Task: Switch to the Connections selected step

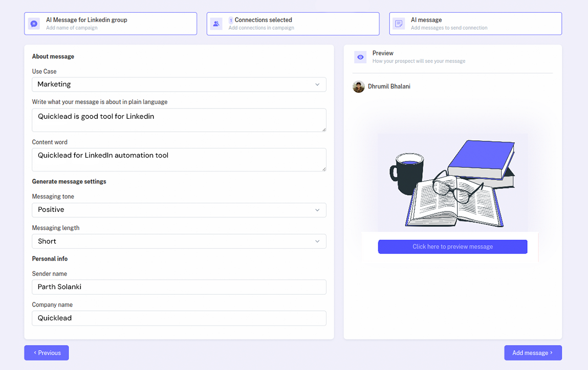Action: pos(293,24)
